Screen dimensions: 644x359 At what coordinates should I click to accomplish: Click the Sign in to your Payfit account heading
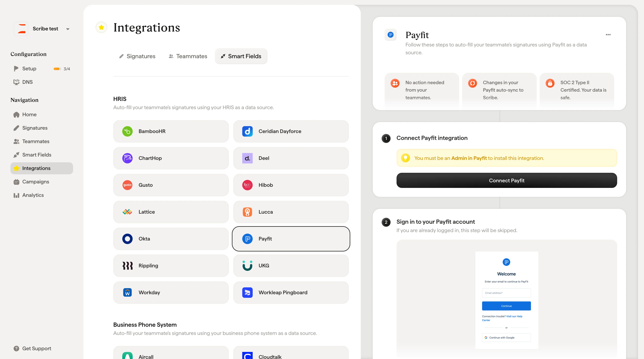pos(435,222)
